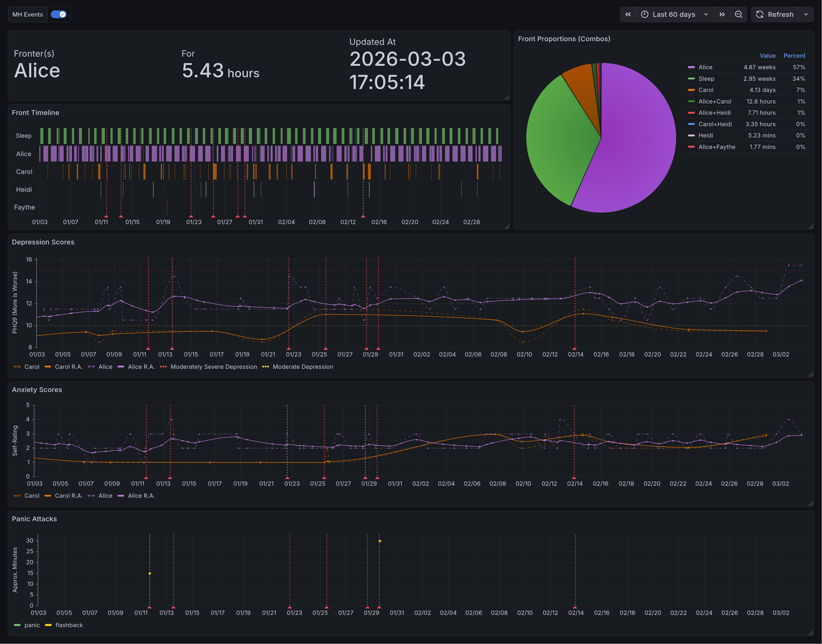
Task: Click the clock icon in the time picker
Action: [x=644, y=14]
